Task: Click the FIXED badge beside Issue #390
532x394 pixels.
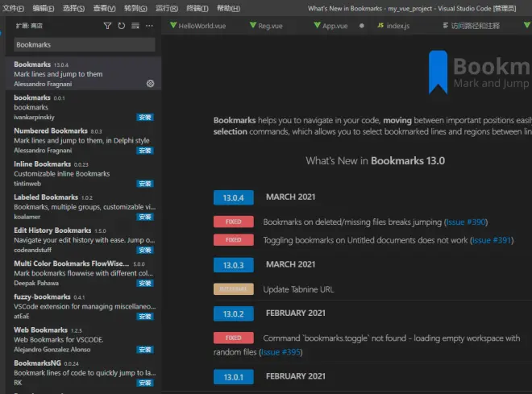Action: pos(234,222)
